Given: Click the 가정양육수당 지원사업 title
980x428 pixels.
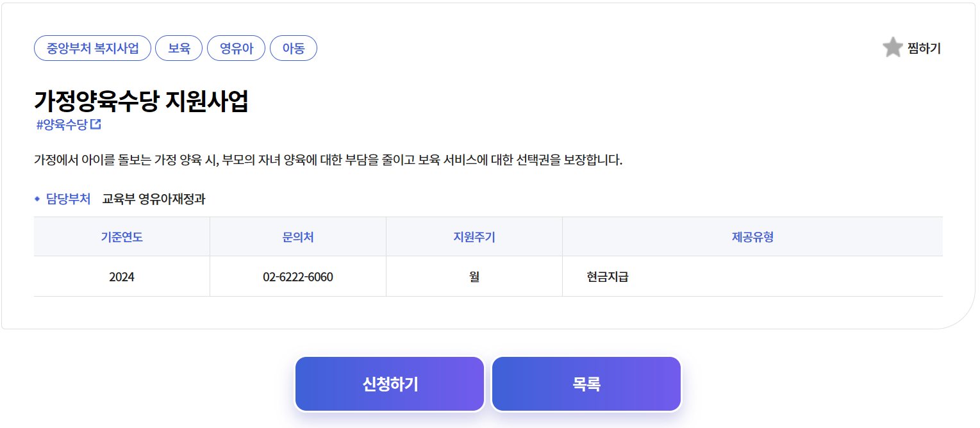Looking at the screenshot, I should (141, 101).
